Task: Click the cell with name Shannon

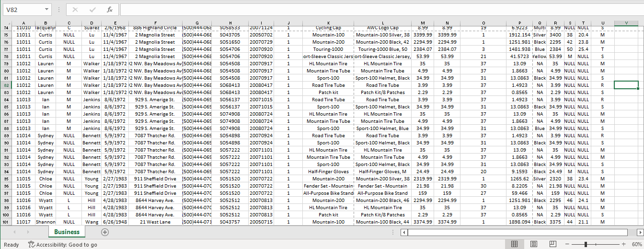Action: [46, 222]
